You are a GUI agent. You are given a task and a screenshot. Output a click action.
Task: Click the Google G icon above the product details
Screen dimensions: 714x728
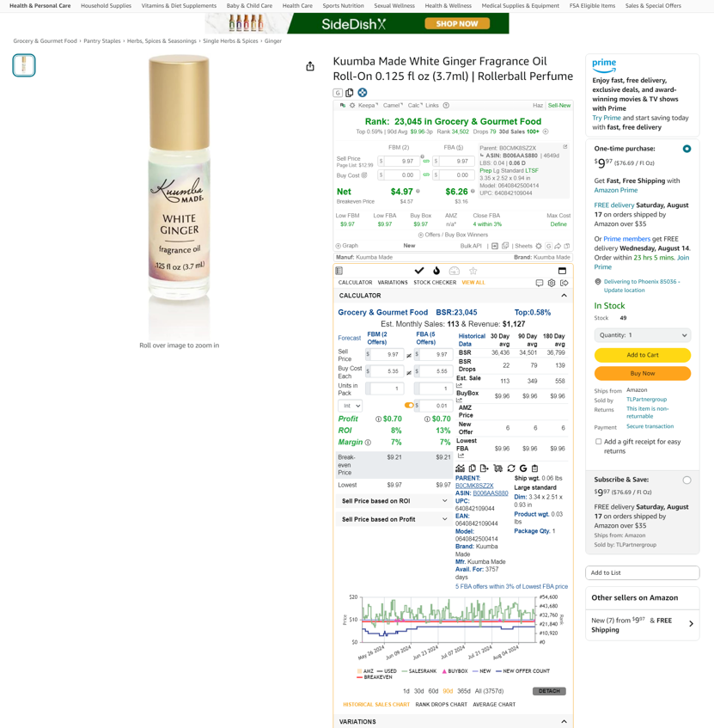[x=523, y=468]
